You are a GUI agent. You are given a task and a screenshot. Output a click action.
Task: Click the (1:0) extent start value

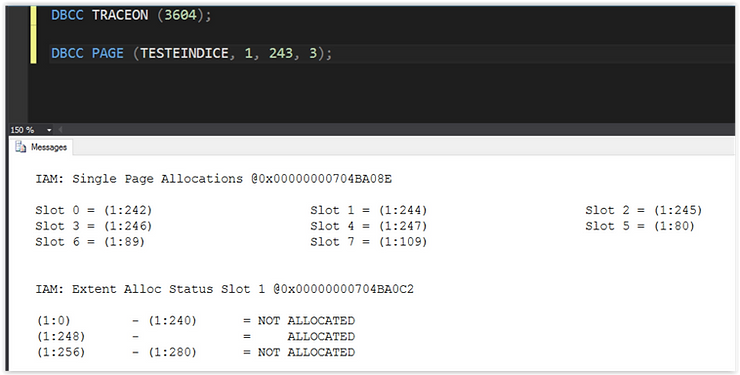(x=53, y=321)
